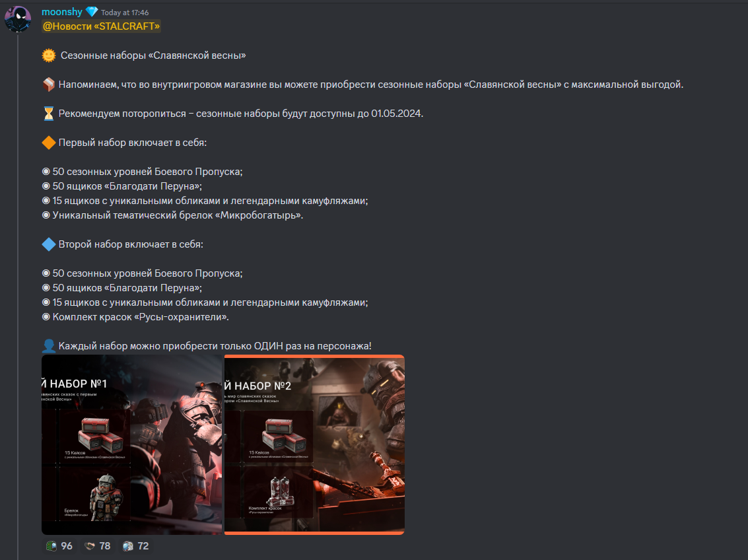748x560 pixels.
Task: Click the sun emoji before Сезонные наборы
Action: click(x=49, y=56)
